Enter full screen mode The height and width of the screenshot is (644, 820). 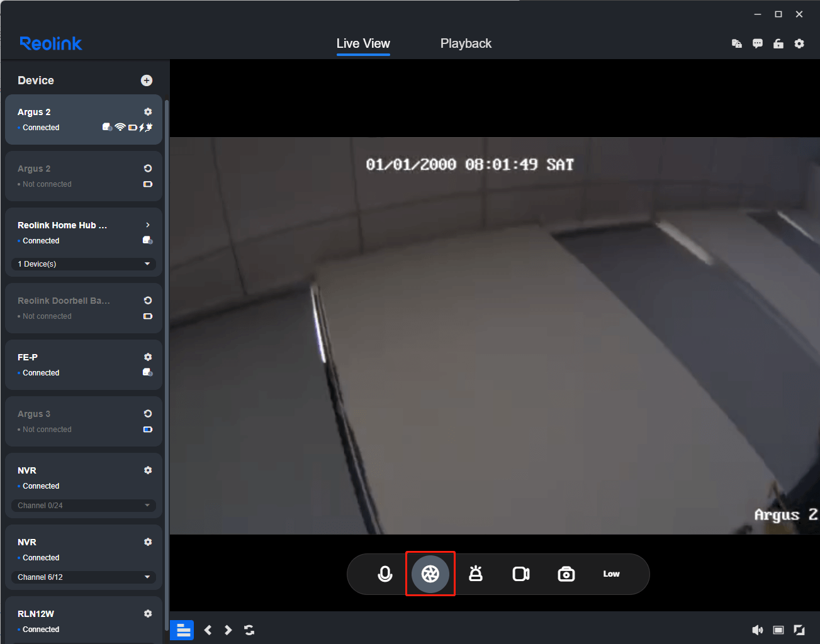[799, 630]
